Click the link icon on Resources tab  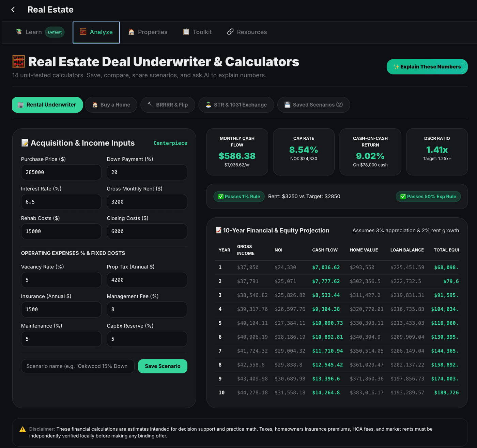coord(230,32)
